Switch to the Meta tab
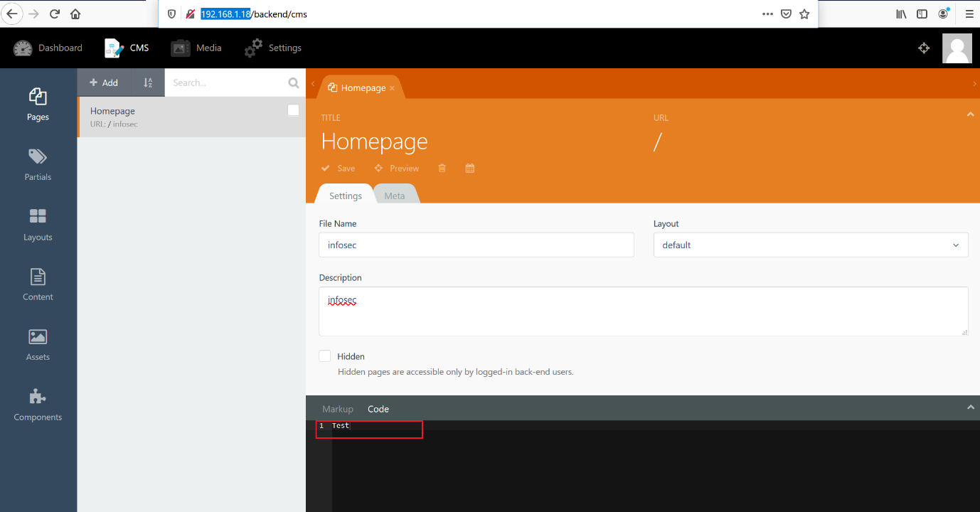The height and width of the screenshot is (512, 980). pyautogui.click(x=395, y=196)
